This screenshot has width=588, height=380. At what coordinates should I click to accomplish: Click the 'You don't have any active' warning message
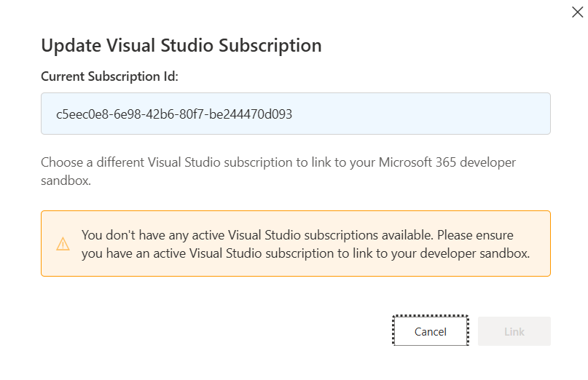click(x=305, y=244)
